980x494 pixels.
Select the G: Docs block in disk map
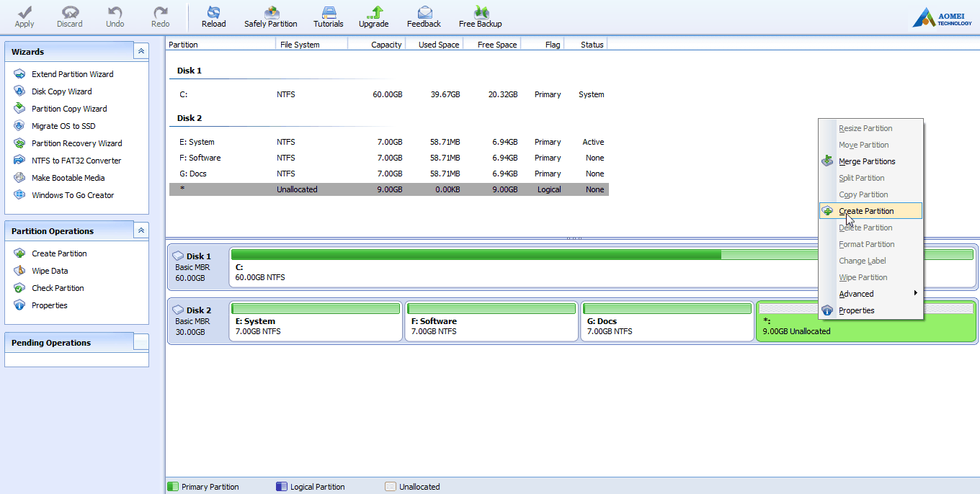click(667, 321)
